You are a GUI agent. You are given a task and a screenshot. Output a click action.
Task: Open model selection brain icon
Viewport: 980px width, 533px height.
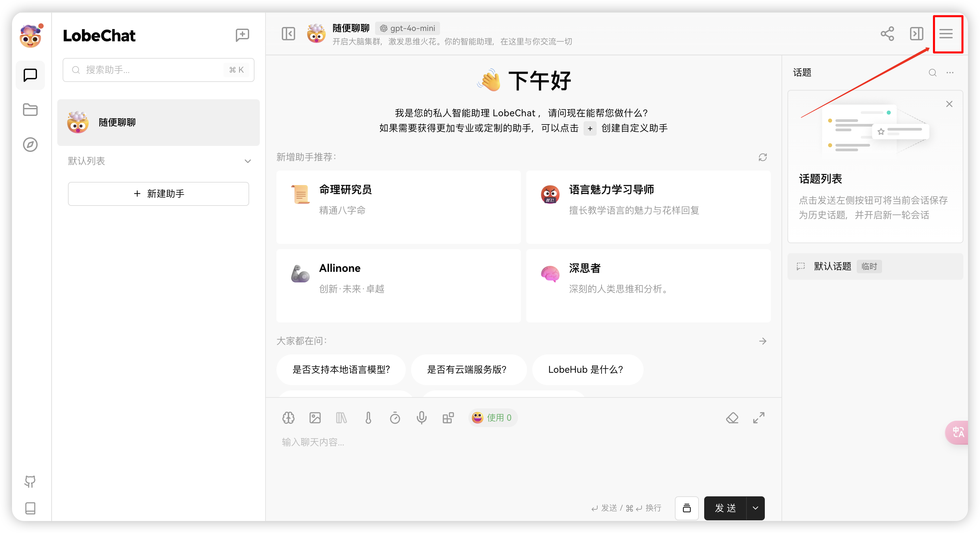point(288,418)
